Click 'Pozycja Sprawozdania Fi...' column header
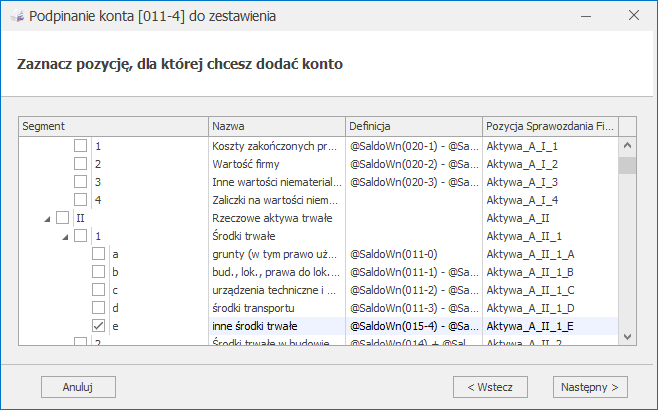This screenshot has width=658, height=410. (548, 127)
